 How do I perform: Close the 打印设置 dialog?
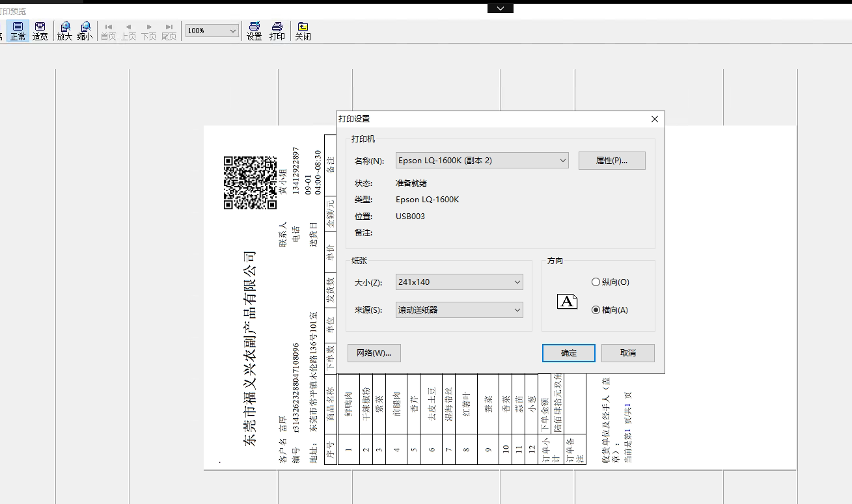click(x=655, y=119)
